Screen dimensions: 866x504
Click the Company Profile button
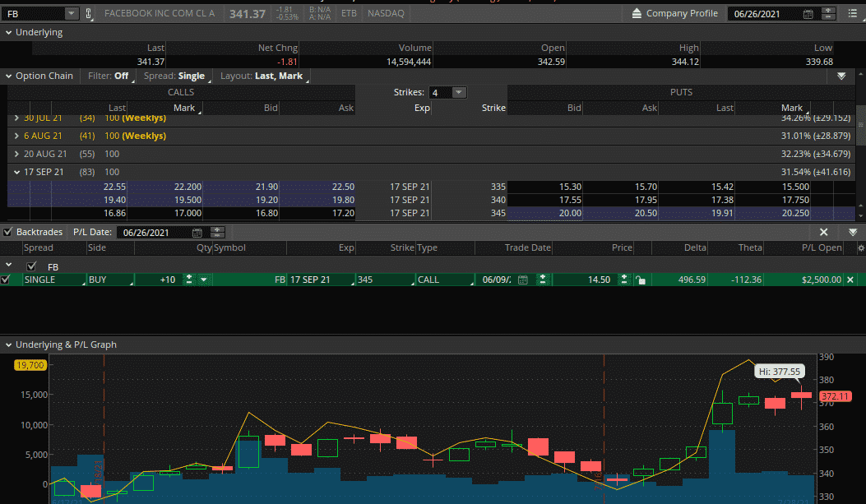683,12
